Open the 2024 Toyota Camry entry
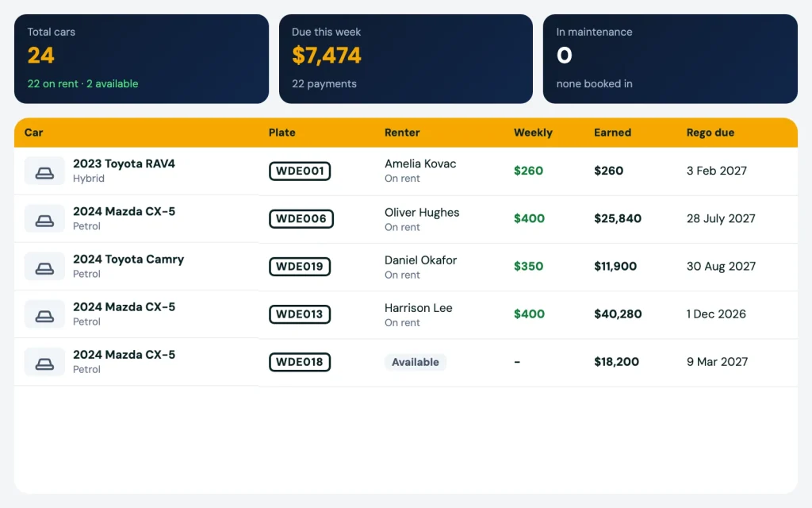The width and height of the screenshot is (812, 508). click(128, 260)
